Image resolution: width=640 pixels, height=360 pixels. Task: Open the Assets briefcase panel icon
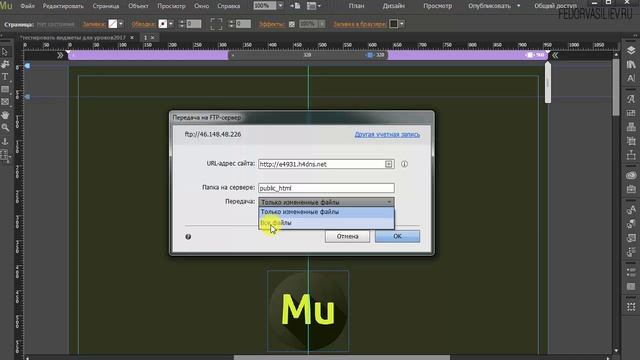631,189
